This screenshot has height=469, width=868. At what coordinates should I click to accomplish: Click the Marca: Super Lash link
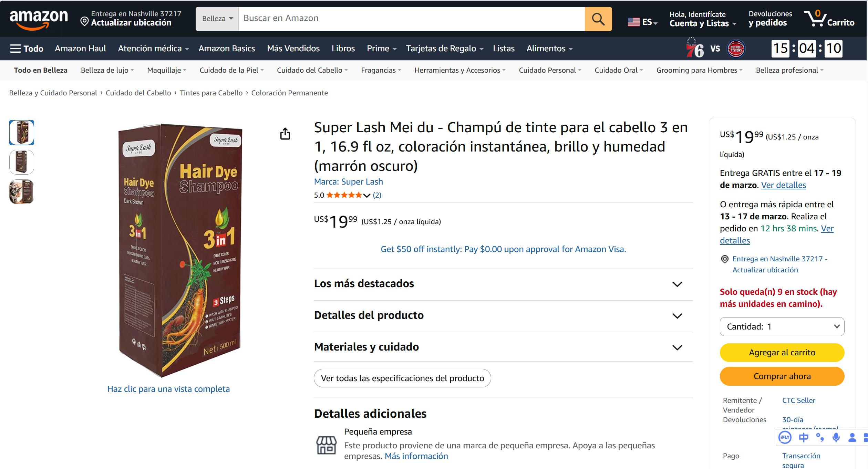348,181
